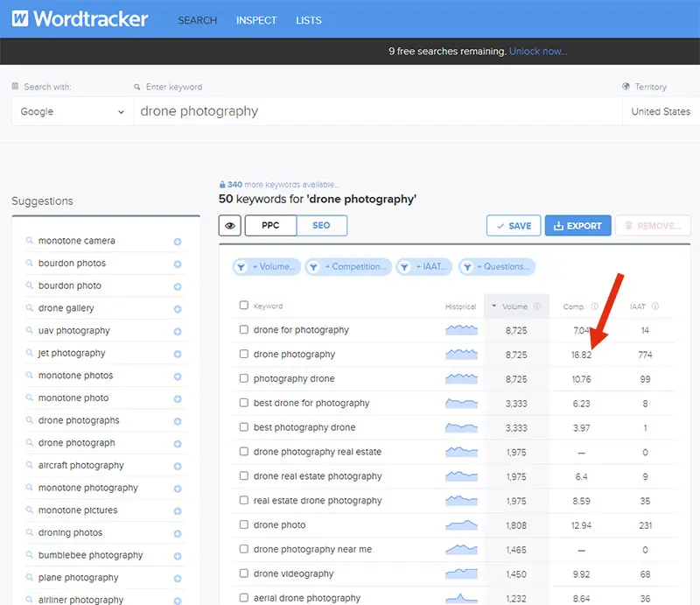
Task: Click search icon beside 'monotone photos'
Action: tap(30, 375)
